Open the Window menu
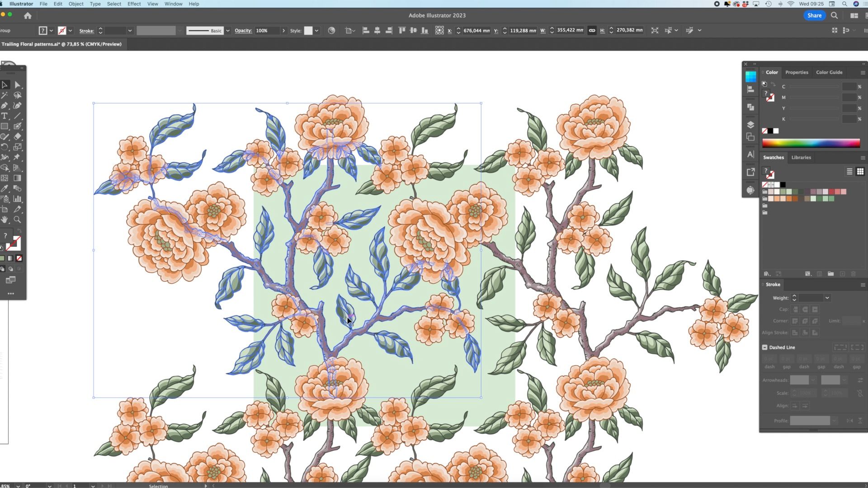The image size is (868, 488). [173, 4]
